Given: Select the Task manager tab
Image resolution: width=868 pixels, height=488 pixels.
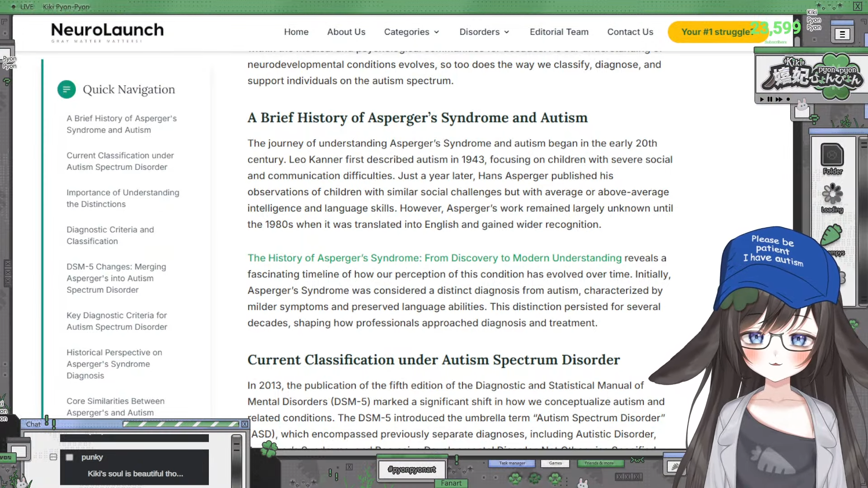Looking at the screenshot, I should (x=512, y=463).
